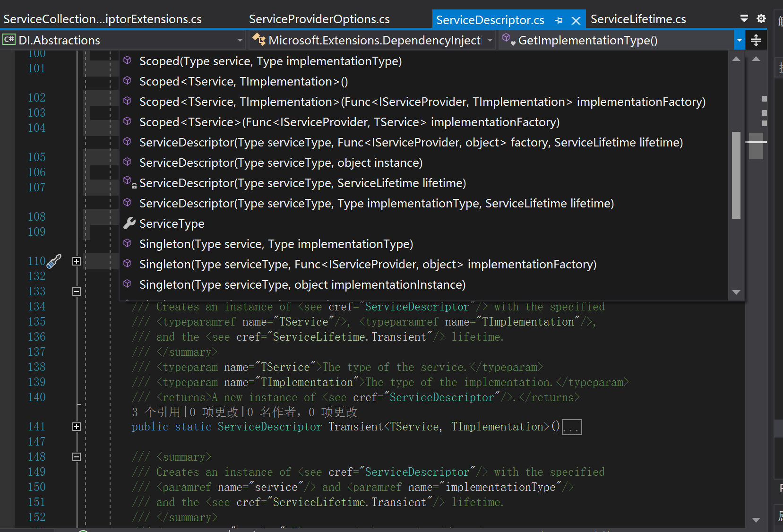Click the wrench icon beside ServiceType
Screen dimensions: 783x532
pyautogui.click(x=129, y=223)
